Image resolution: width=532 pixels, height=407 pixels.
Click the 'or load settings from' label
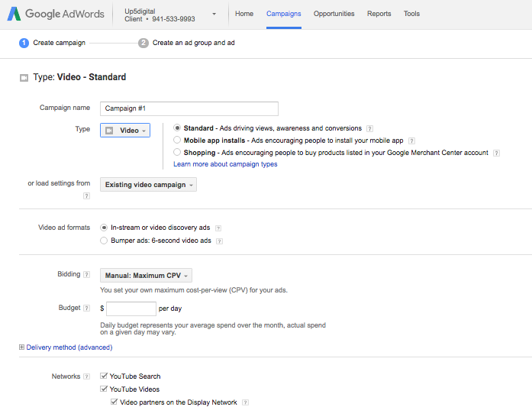tap(59, 183)
